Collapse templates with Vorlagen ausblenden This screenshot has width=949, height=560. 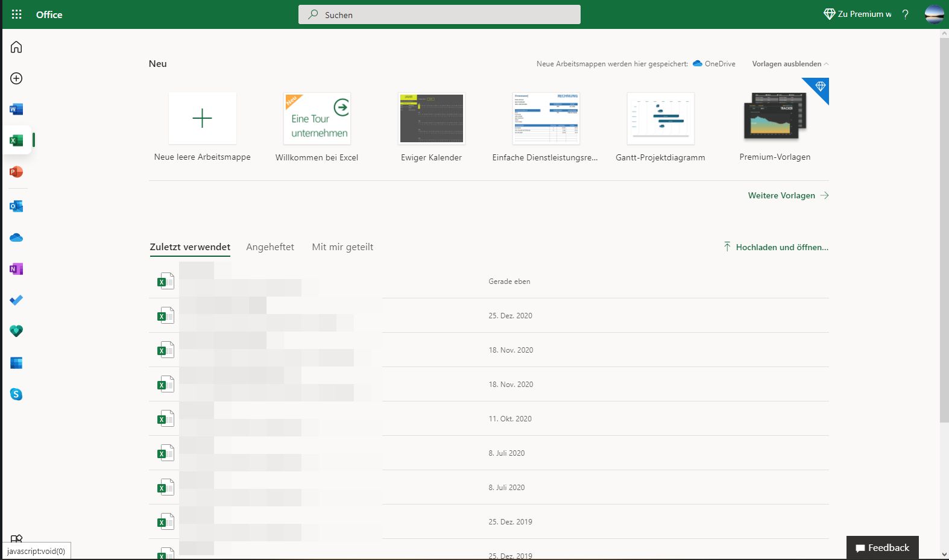pyautogui.click(x=790, y=63)
